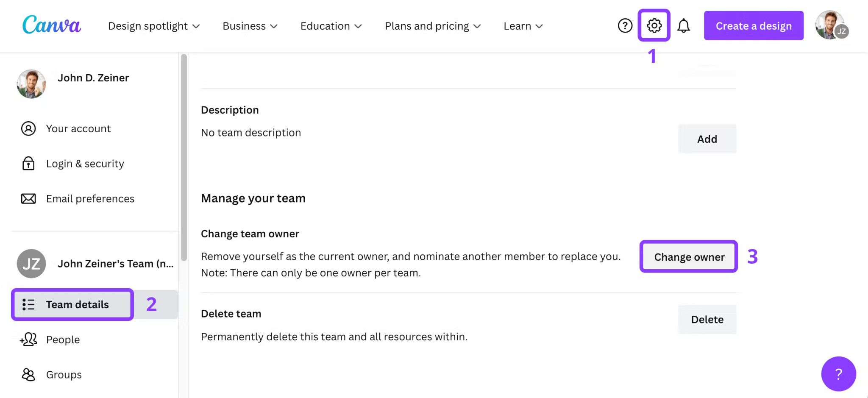Click Add to write a team description
The image size is (868, 398).
707,139
